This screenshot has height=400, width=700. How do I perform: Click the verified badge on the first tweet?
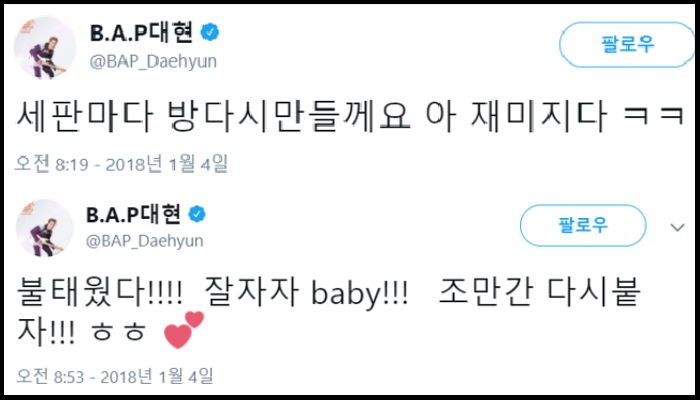tap(209, 32)
